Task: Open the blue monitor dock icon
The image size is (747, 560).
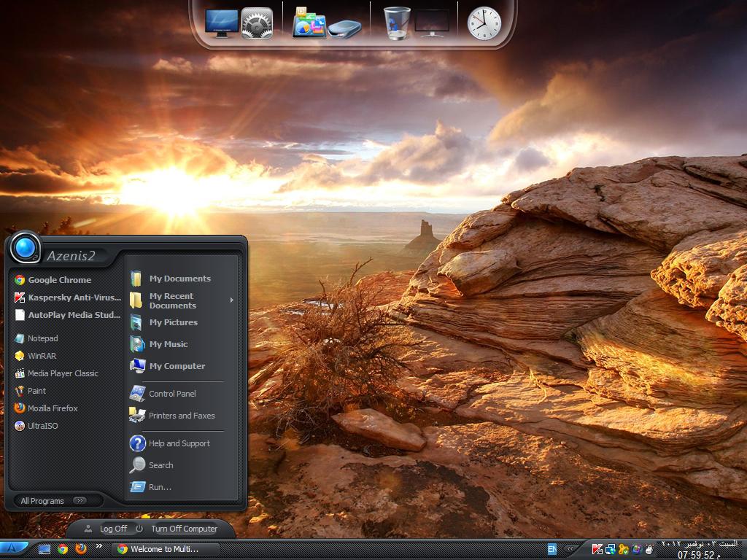Action: [222, 23]
